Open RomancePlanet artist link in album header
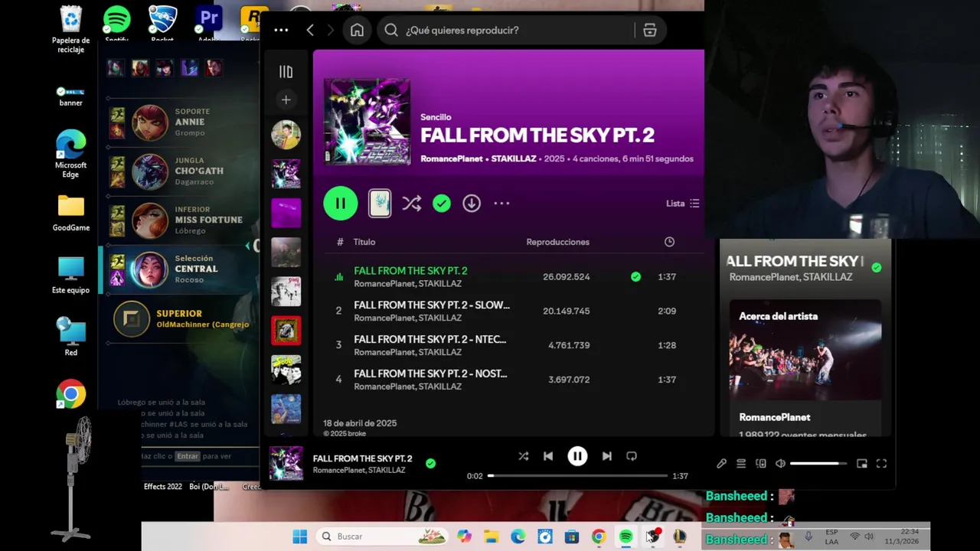The image size is (980, 551). point(452,159)
